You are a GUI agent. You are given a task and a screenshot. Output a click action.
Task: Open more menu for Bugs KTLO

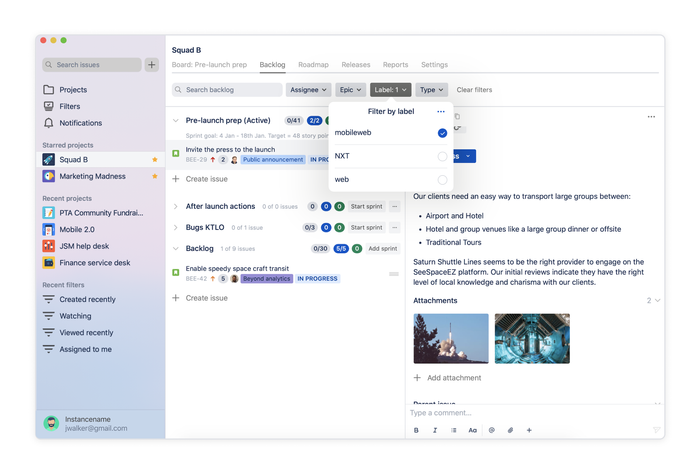tap(395, 227)
